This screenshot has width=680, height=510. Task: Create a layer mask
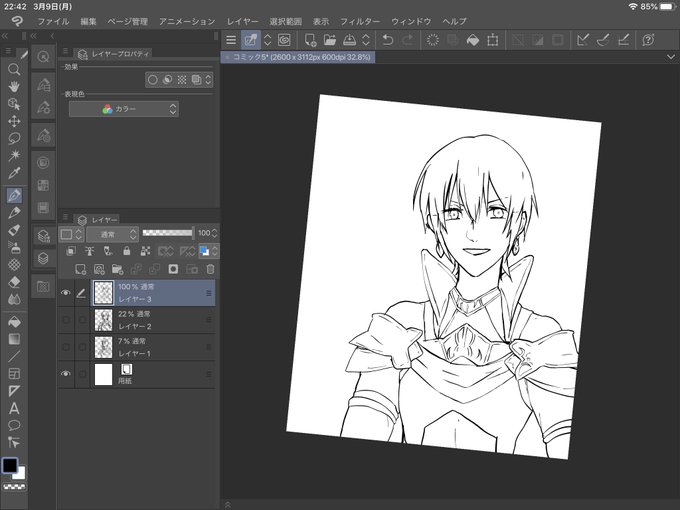tap(173, 269)
